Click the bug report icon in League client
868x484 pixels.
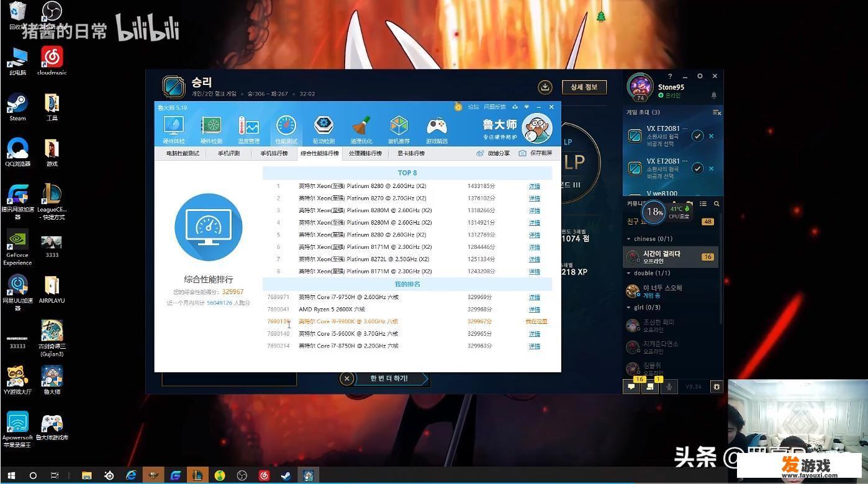pyautogui.click(x=717, y=386)
